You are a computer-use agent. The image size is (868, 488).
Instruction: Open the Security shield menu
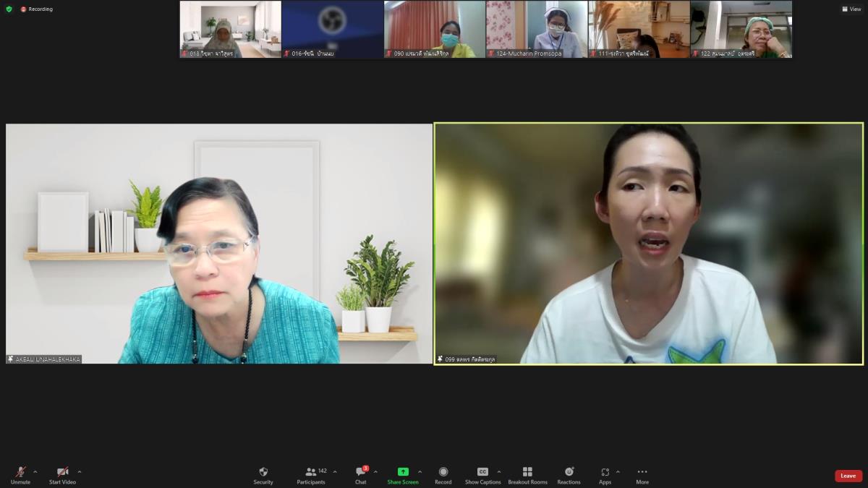263,475
